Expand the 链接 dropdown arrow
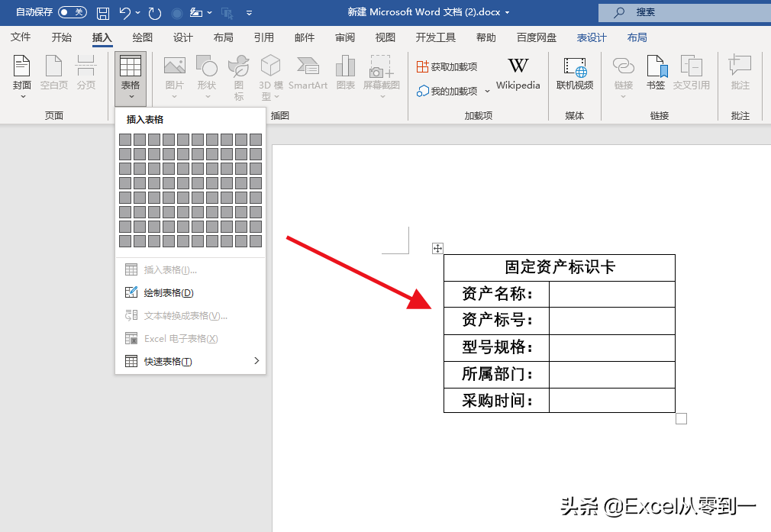 click(624, 96)
